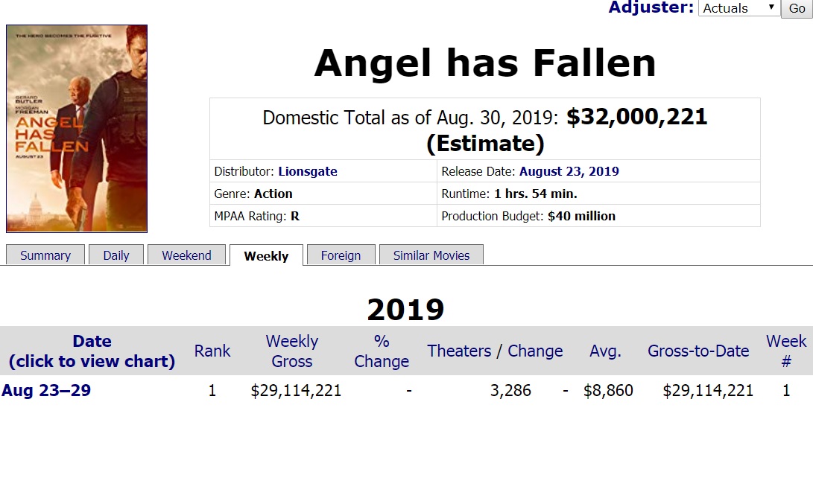Switch to the Summary tab
Image resolution: width=813 pixels, height=504 pixels.
[x=45, y=255]
